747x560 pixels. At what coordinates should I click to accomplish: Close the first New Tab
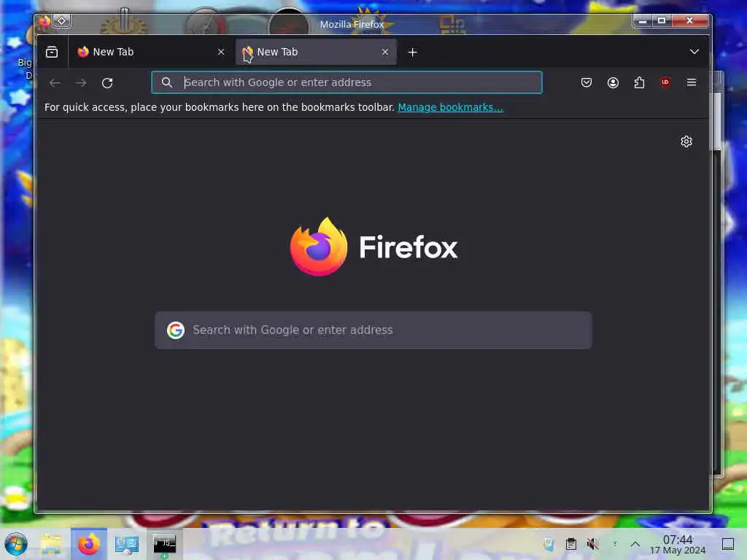pos(220,52)
